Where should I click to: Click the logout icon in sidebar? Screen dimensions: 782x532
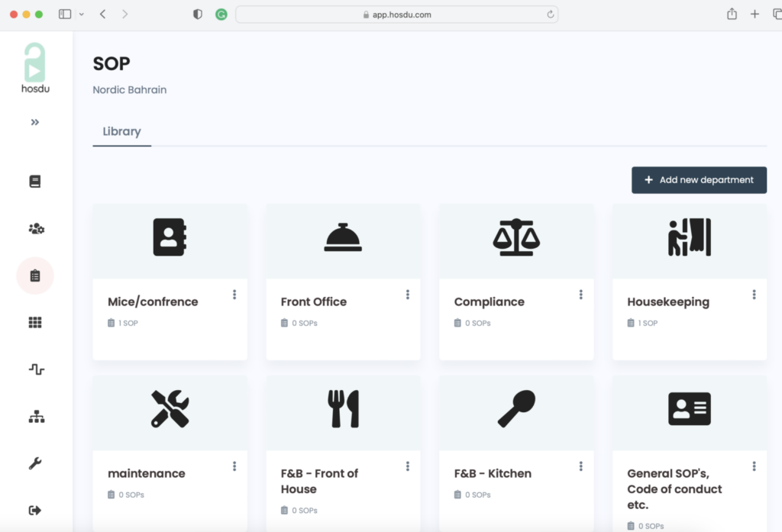(35, 510)
